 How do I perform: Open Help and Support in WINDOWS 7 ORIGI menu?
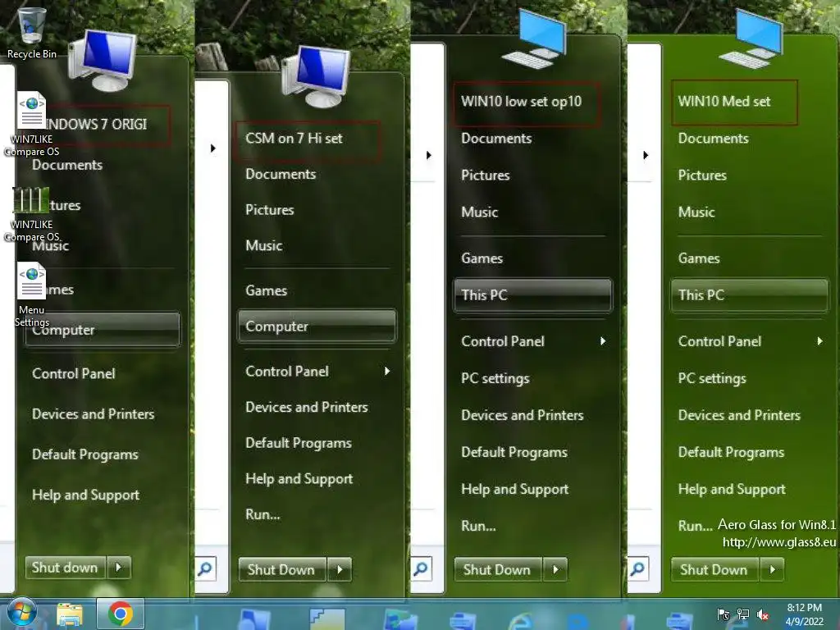coord(85,495)
